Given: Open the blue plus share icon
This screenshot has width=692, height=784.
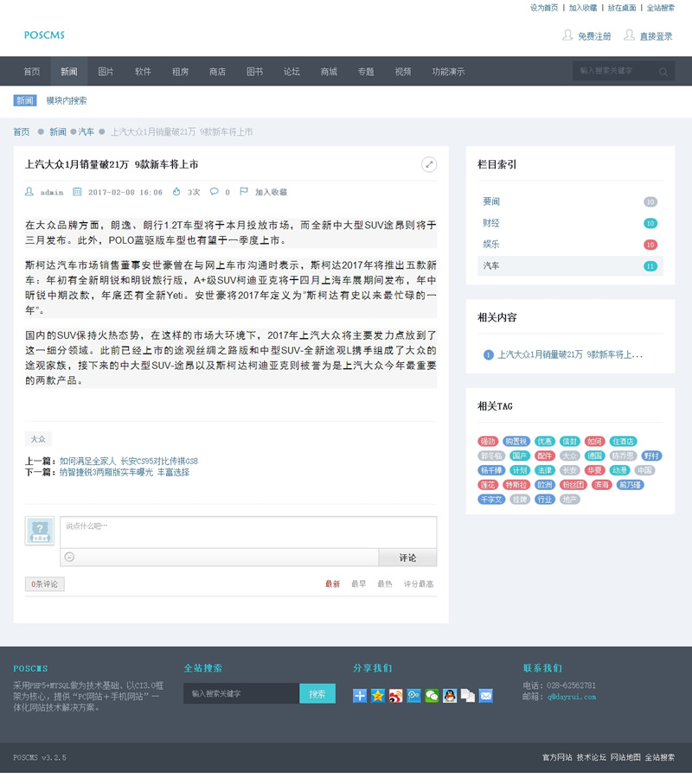Looking at the screenshot, I should (x=360, y=695).
